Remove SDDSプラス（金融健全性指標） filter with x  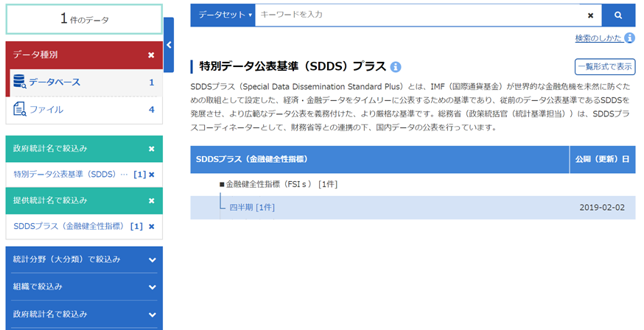click(152, 226)
